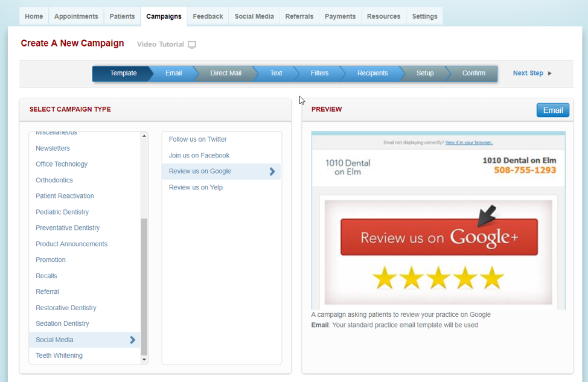Image resolution: width=588 pixels, height=382 pixels.
Task: Select the Template wizard step
Action: pyautogui.click(x=122, y=74)
